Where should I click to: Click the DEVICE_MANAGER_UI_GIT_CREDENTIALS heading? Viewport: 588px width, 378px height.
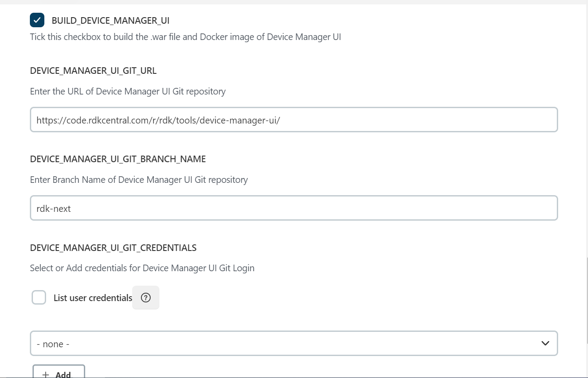click(x=113, y=248)
